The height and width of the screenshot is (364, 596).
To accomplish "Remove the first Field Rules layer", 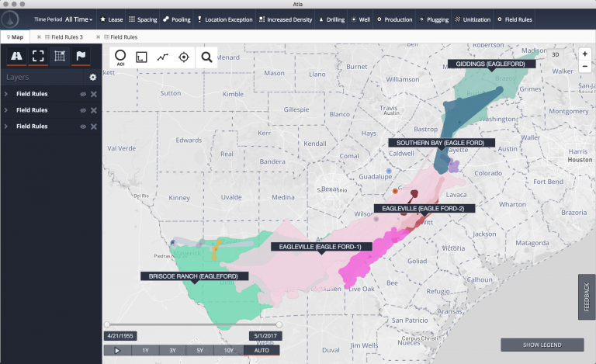I will pos(94,94).
